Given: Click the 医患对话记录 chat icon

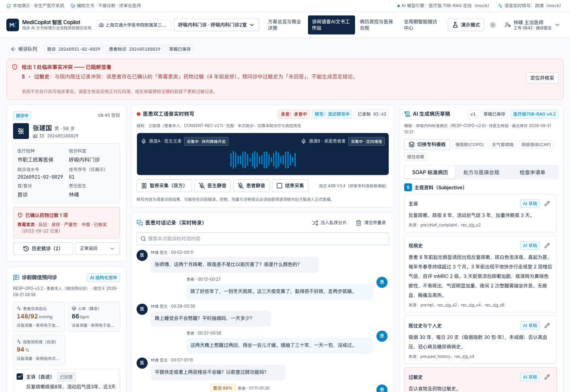Looking at the screenshot, I should (140, 223).
